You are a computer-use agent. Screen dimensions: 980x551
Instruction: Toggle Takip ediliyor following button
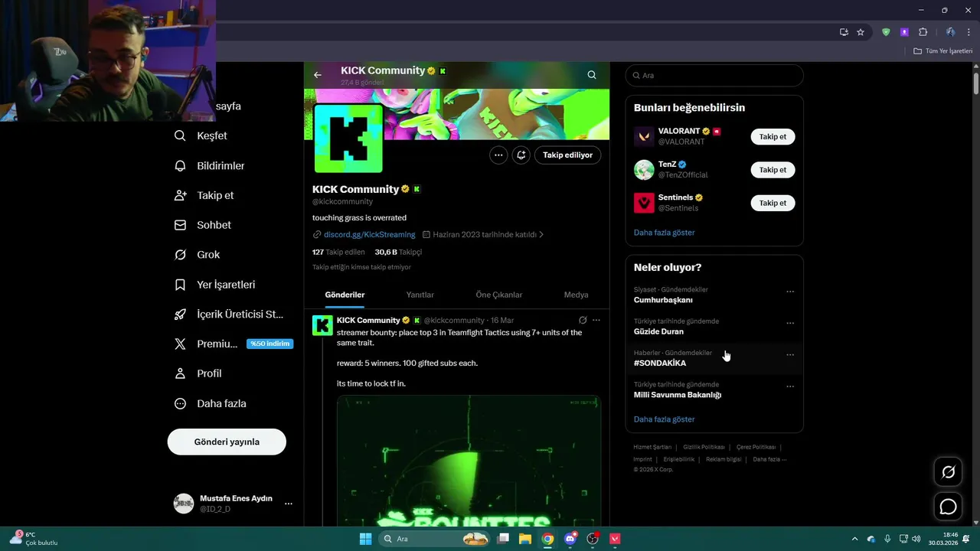click(568, 155)
